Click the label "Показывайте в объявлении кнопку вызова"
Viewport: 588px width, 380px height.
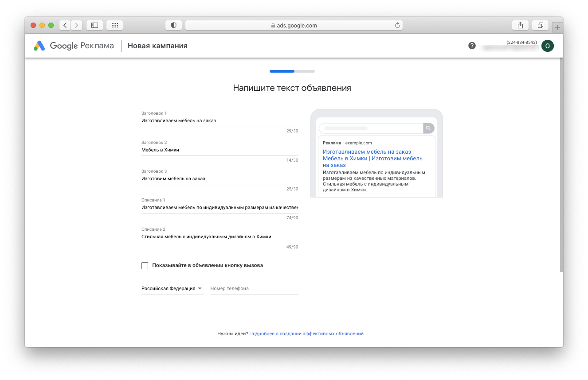click(208, 266)
